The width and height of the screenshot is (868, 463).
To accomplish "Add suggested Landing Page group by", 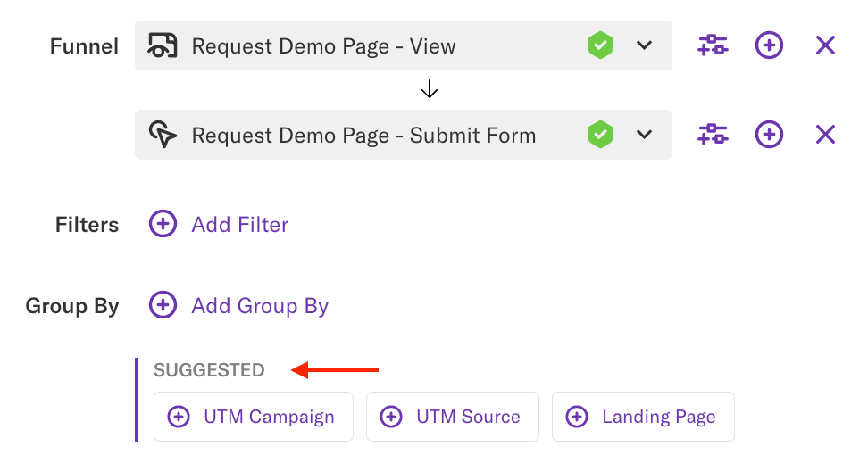I will coord(643,417).
